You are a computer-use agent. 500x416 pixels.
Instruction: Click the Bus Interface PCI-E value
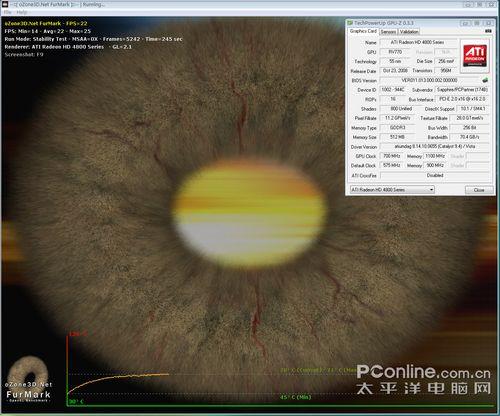point(462,99)
